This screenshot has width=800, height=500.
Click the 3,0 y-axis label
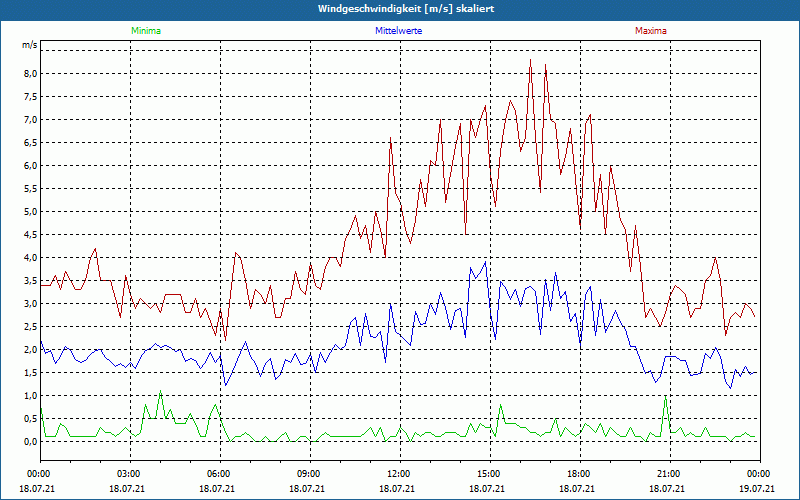point(31,304)
